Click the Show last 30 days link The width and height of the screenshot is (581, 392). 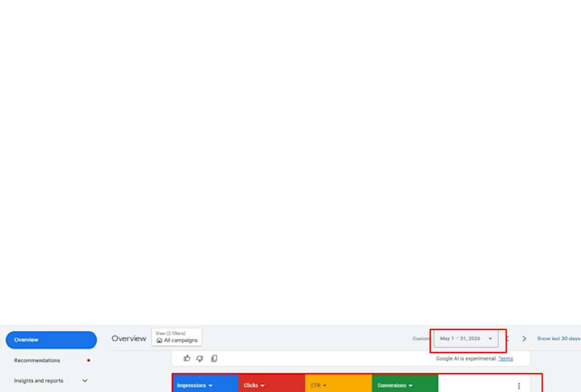[x=559, y=339]
